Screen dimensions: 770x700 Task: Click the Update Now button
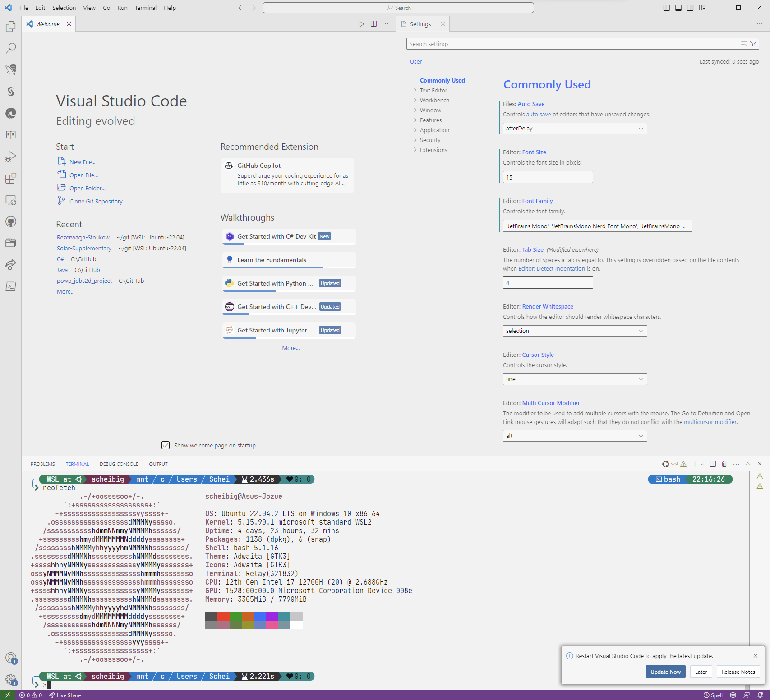[x=665, y=672]
